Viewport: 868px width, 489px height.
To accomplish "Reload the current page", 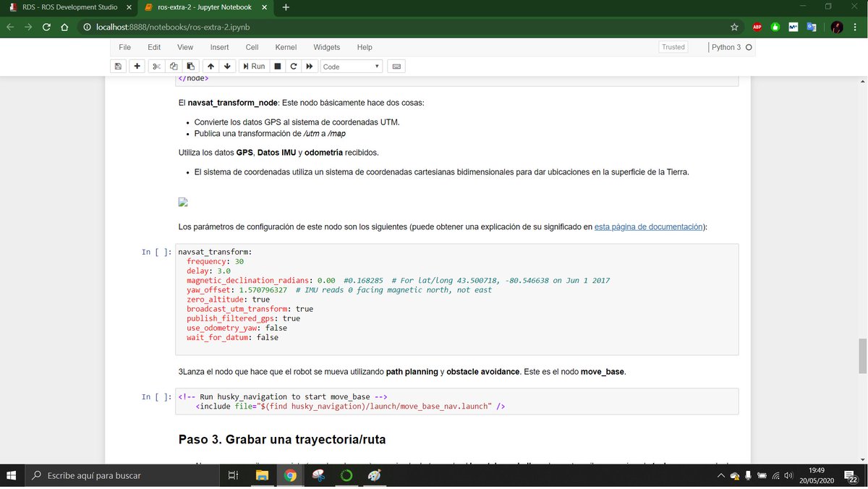I will tap(46, 27).
